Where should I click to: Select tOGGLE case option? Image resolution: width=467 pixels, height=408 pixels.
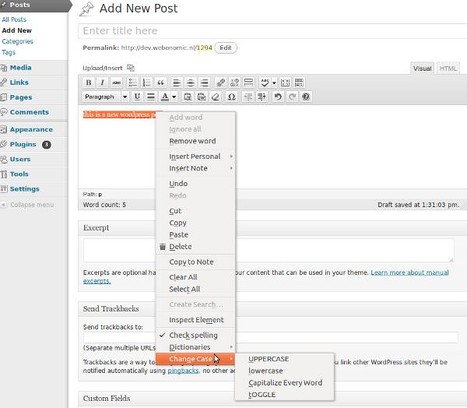(284, 395)
